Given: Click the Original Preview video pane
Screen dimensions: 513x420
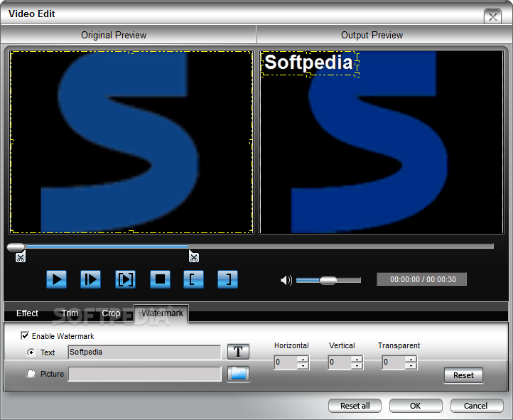Looking at the screenshot, I should click(131, 142).
